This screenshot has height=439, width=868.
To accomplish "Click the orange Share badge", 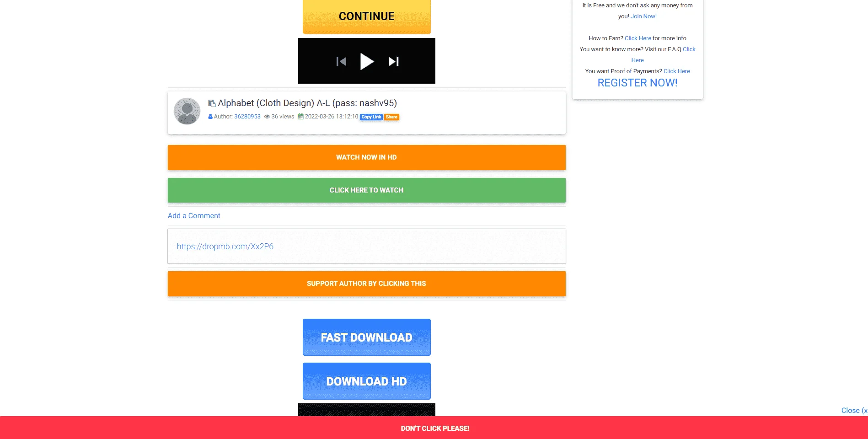I will point(391,117).
